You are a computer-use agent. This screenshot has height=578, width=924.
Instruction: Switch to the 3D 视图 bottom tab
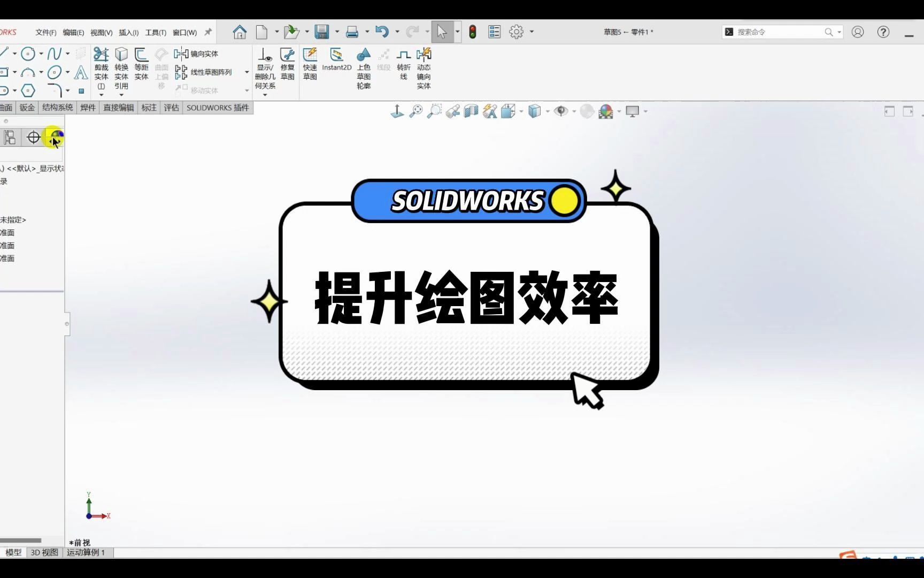pyautogui.click(x=44, y=552)
